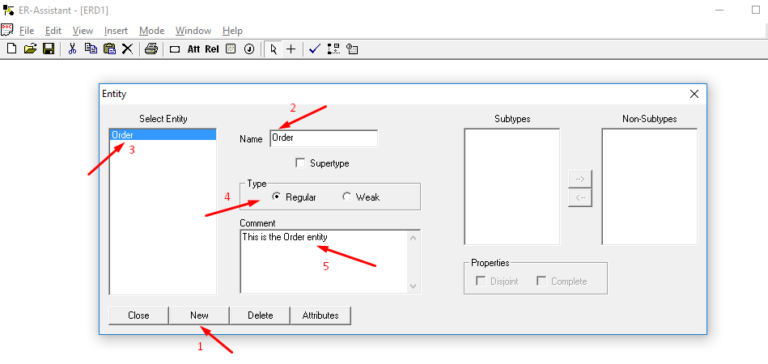Maximize the ER-Assistant window
Screen dimensions: 768x364
(755, 10)
